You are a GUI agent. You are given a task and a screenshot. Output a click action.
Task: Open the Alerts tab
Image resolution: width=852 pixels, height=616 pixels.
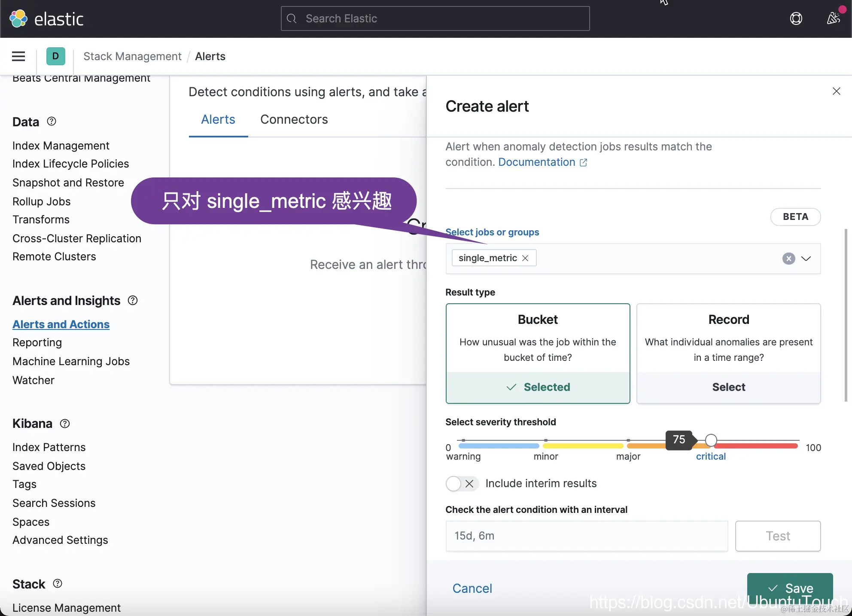(218, 119)
